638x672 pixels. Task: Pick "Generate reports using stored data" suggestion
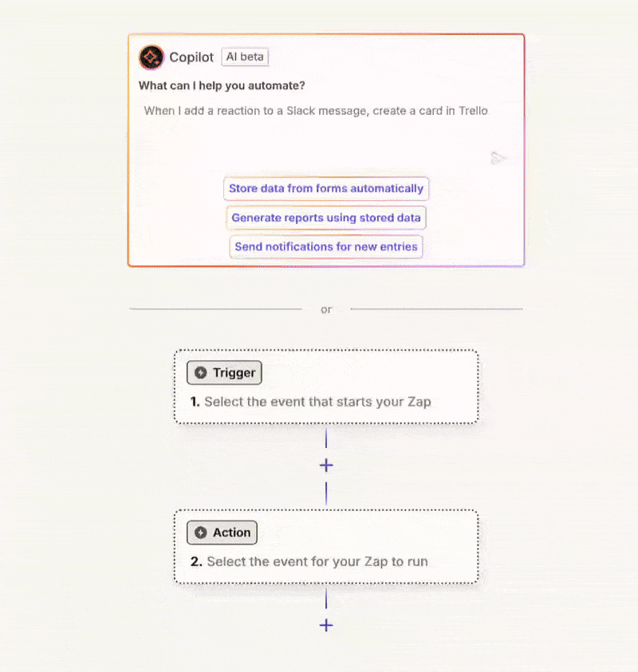(326, 218)
